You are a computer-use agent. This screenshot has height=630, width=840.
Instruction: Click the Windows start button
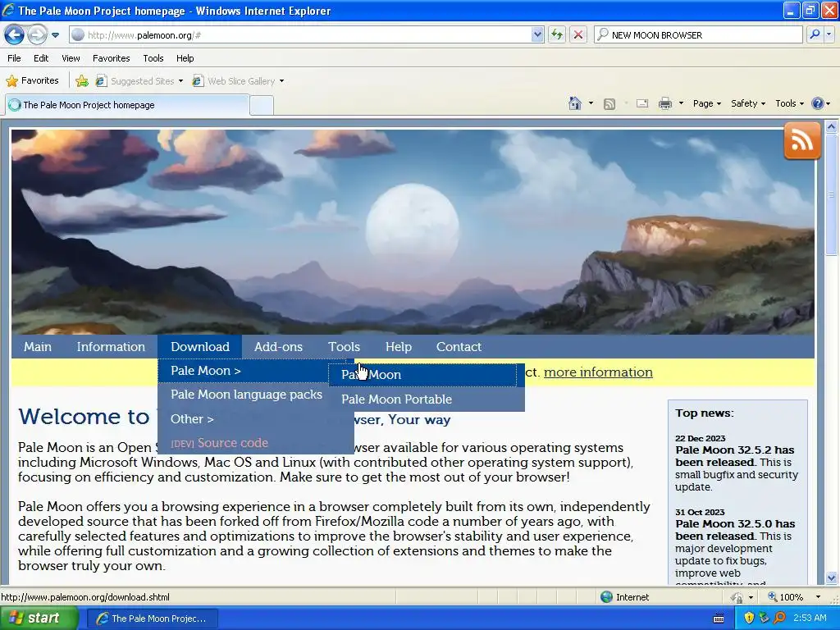point(38,619)
